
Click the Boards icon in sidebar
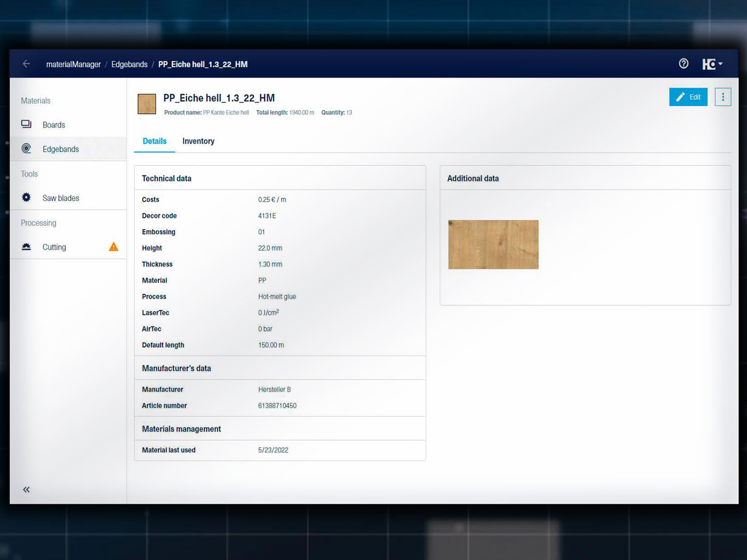26,125
